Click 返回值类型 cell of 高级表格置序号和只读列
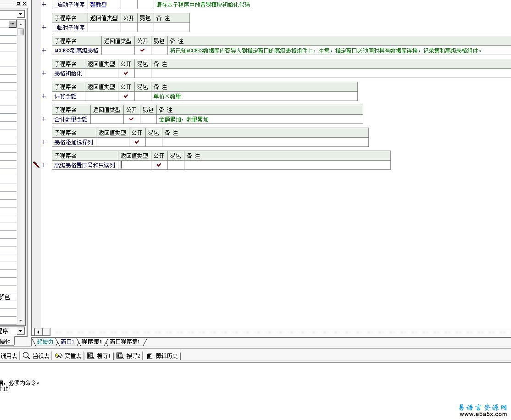 (x=134, y=165)
